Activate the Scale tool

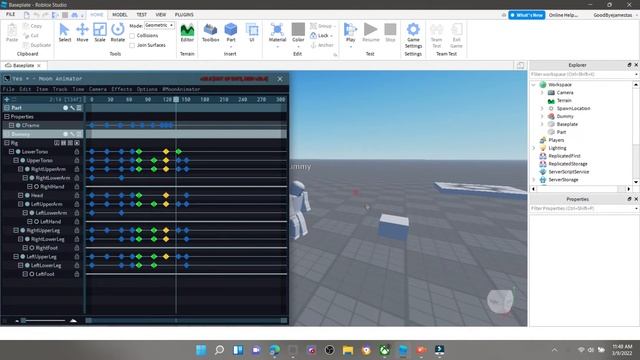click(x=100, y=33)
